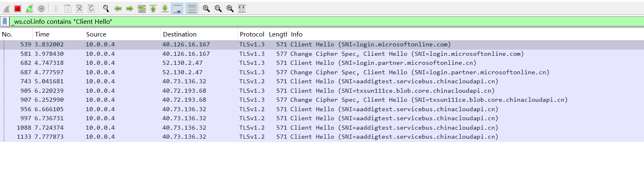
Task: Toggle auto-scroll during live capture
Action: [x=177, y=9]
